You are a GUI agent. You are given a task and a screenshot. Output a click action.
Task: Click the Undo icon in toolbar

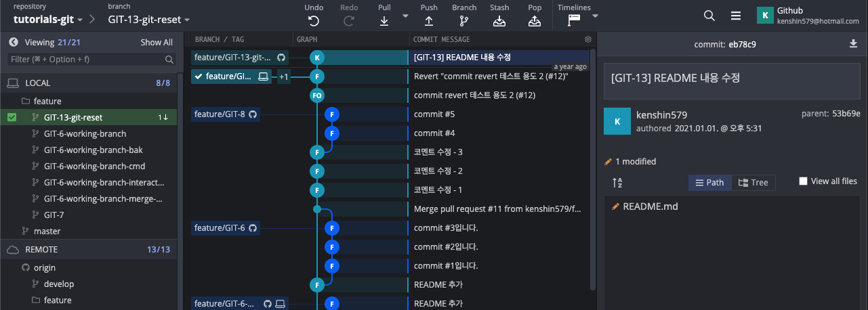tap(313, 20)
